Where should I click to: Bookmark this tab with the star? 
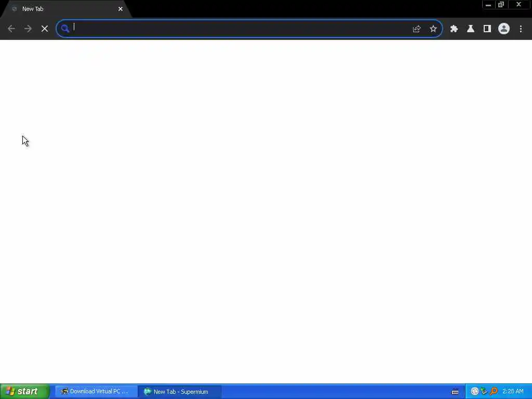pyautogui.click(x=433, y=29)
